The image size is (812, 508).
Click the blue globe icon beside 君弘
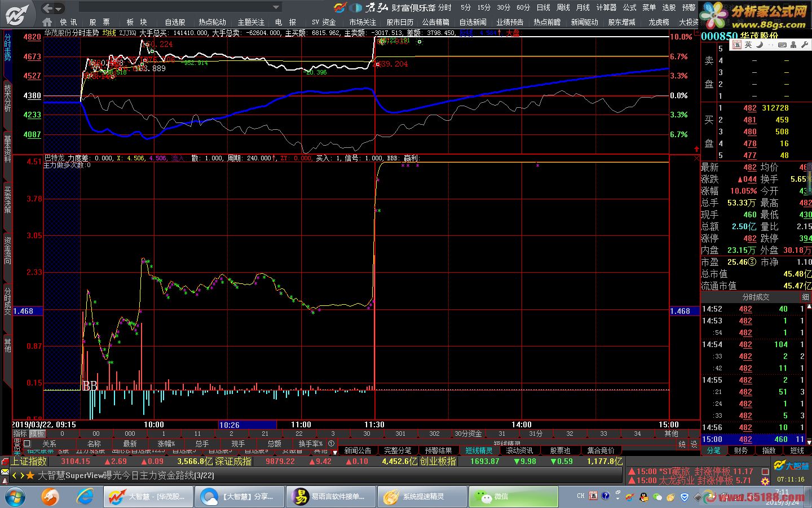coord(356,8)
